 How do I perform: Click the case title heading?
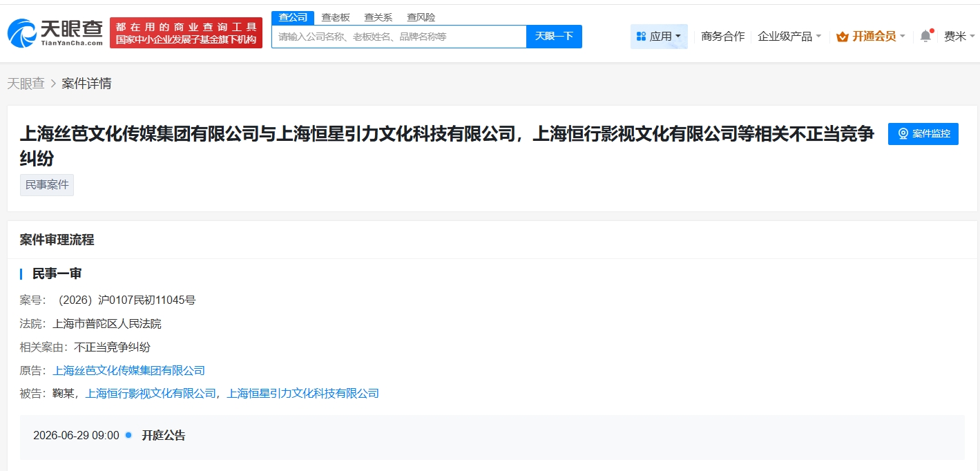(x=447, y=146)
